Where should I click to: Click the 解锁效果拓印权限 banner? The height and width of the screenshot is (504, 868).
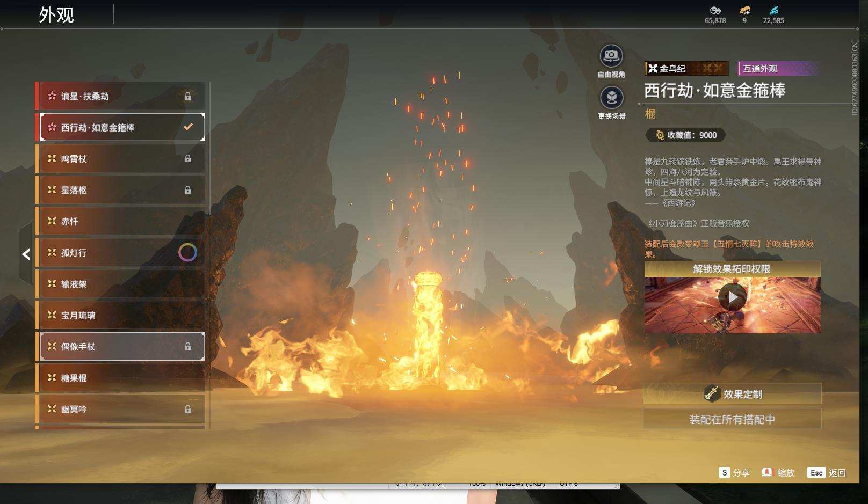tap(732, 269)
